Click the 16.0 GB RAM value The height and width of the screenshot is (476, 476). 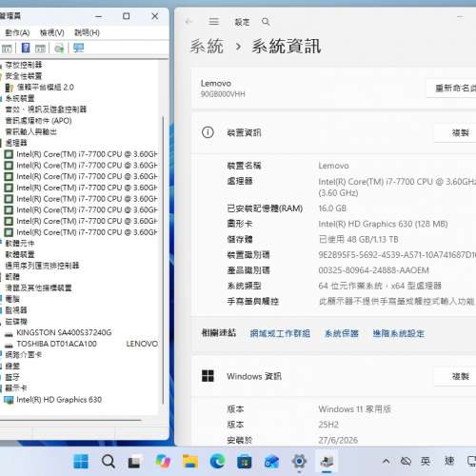click(x=332, y=208)
